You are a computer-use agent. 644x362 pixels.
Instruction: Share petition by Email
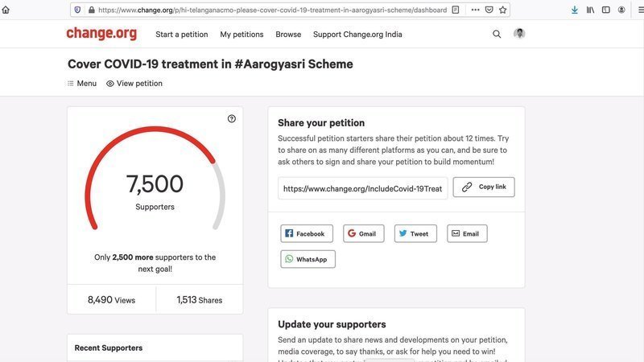coord(467,233)
